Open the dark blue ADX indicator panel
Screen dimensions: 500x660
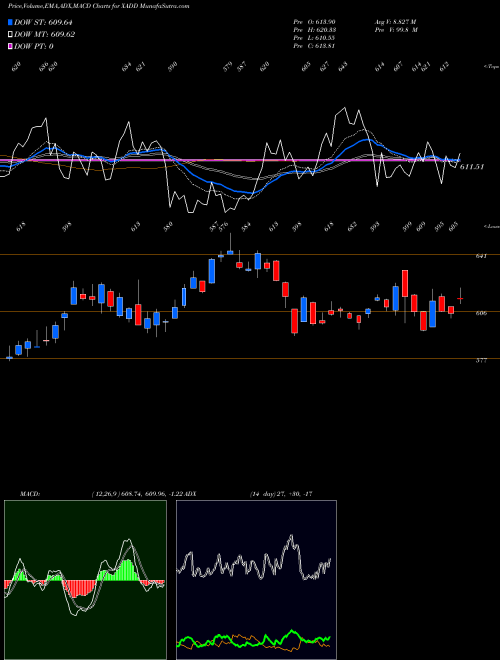click(256, 579)
